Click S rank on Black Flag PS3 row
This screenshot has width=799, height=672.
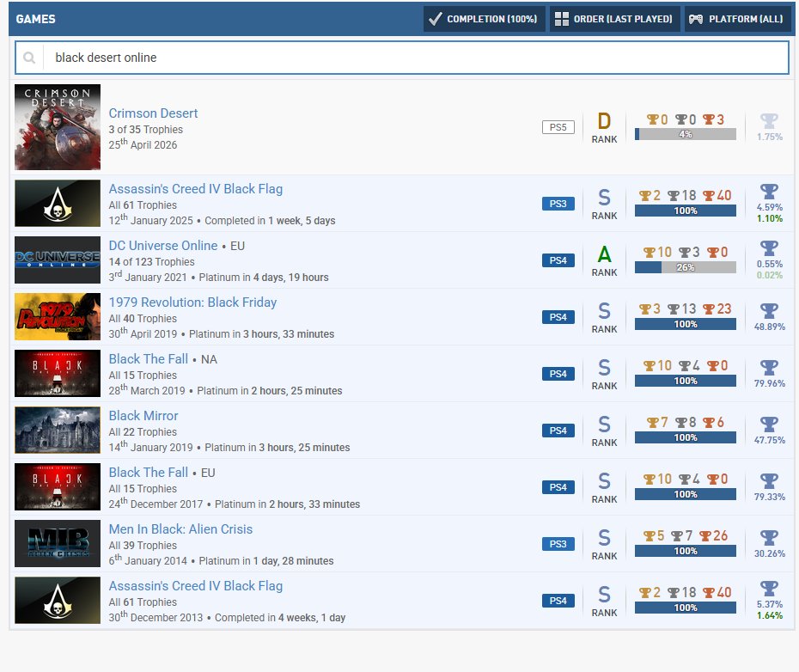604,198
